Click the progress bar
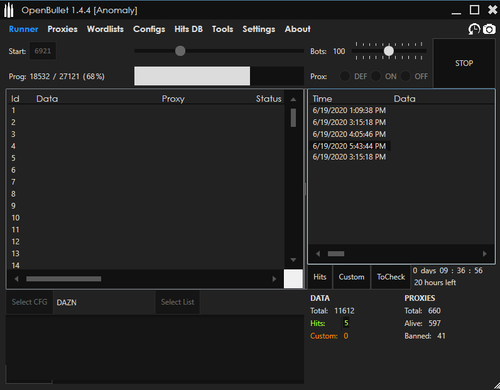500x390 pixels. (x=219, y=76)
